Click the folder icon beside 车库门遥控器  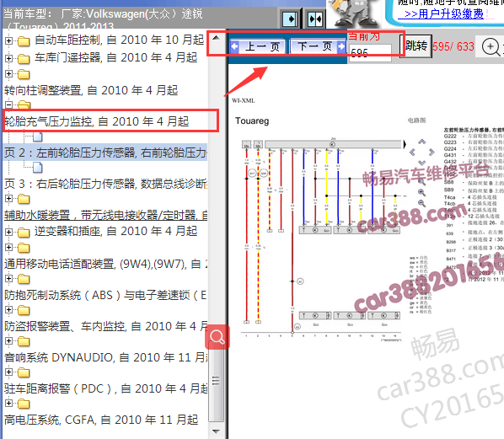point(24,59)
